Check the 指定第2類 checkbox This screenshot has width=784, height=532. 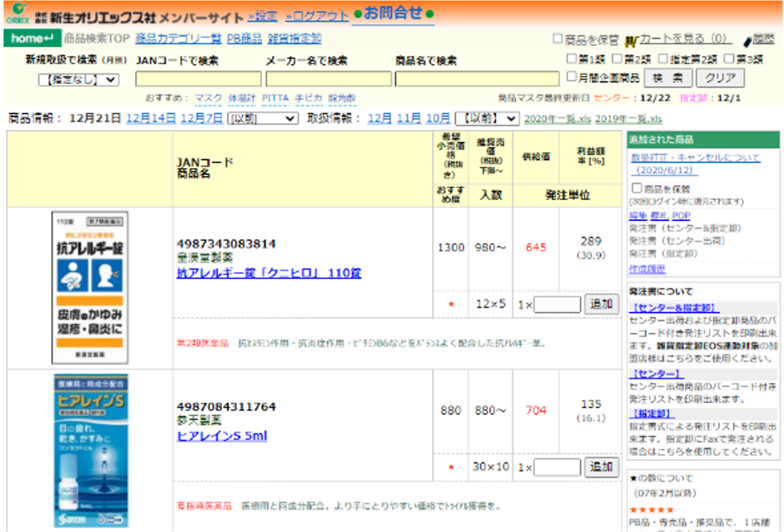(x=663, y=58)
